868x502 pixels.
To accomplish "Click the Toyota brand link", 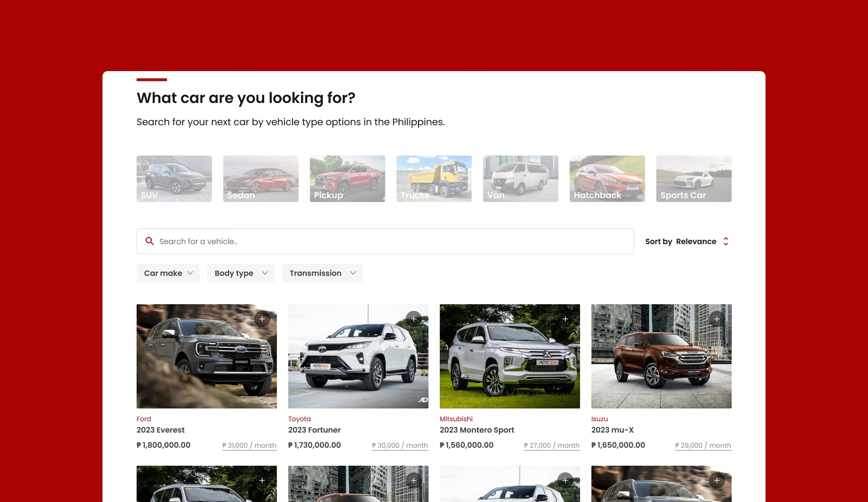I will pos(299,419).
